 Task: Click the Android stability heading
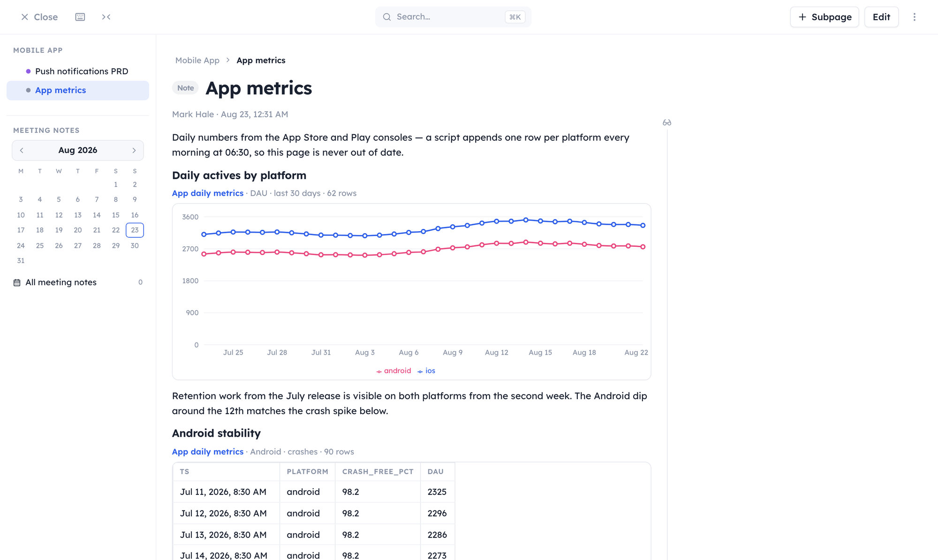pos(216,433)
